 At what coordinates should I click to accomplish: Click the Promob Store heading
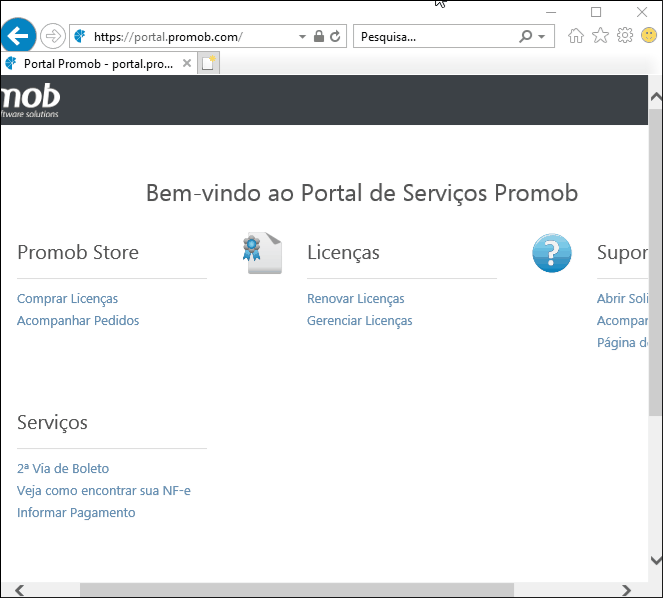coord(78,252)
